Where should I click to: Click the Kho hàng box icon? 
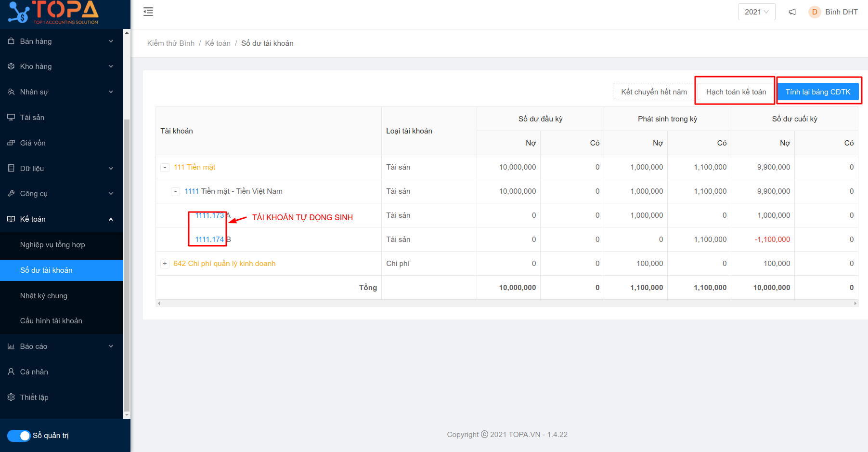(x=11, y=66)
